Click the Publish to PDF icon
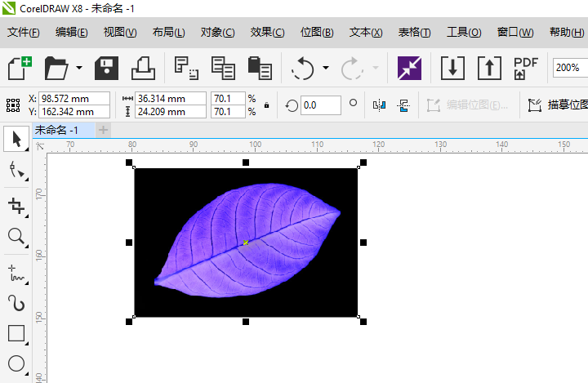Viewport: 588px width, 383px height. click(525, 68)
